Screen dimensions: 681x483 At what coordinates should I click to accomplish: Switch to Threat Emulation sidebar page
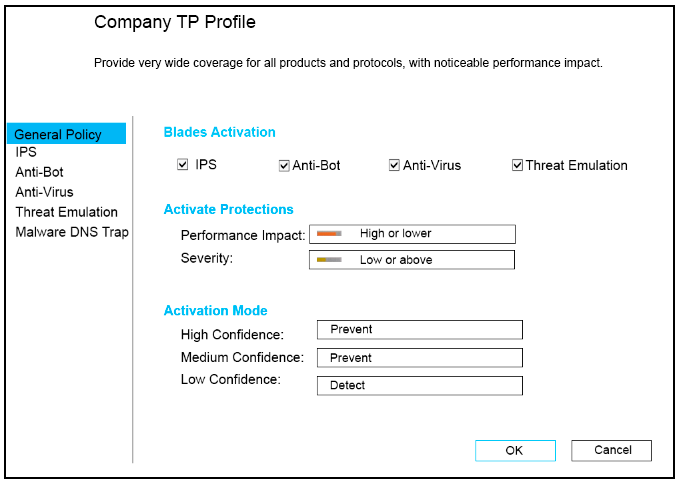tap(66, 212)
